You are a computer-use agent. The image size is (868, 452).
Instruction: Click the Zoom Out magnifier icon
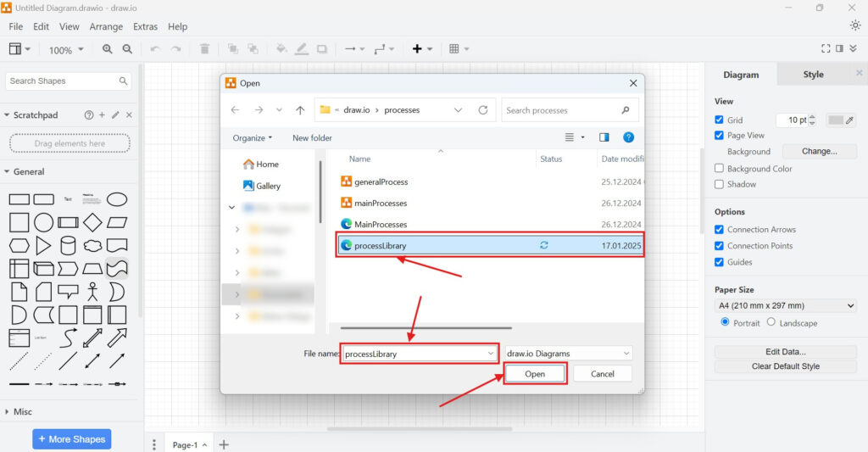[127, 49]
